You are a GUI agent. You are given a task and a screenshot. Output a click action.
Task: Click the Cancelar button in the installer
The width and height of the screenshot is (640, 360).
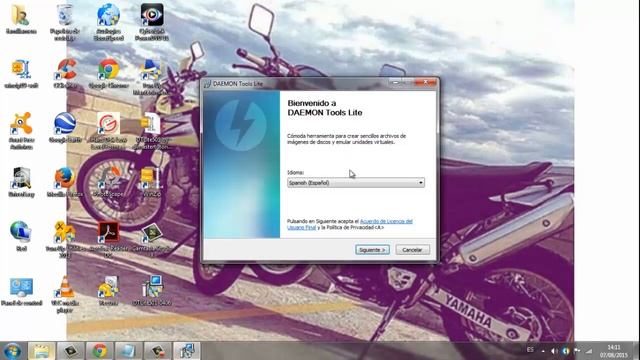412,249
